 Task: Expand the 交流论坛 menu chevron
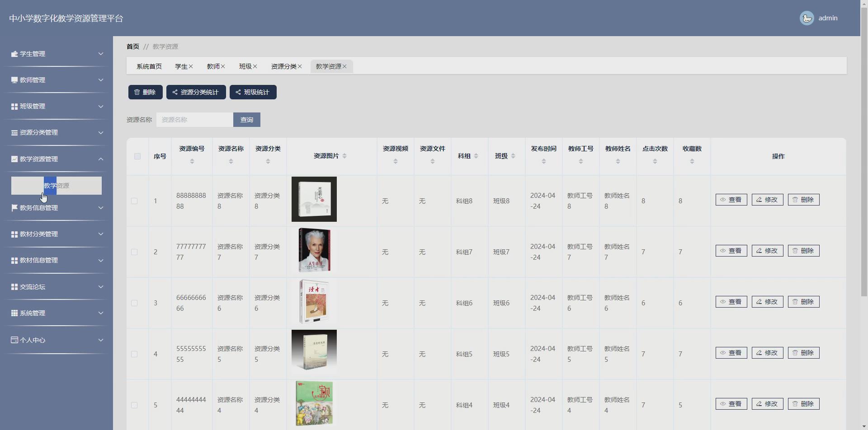101,287
